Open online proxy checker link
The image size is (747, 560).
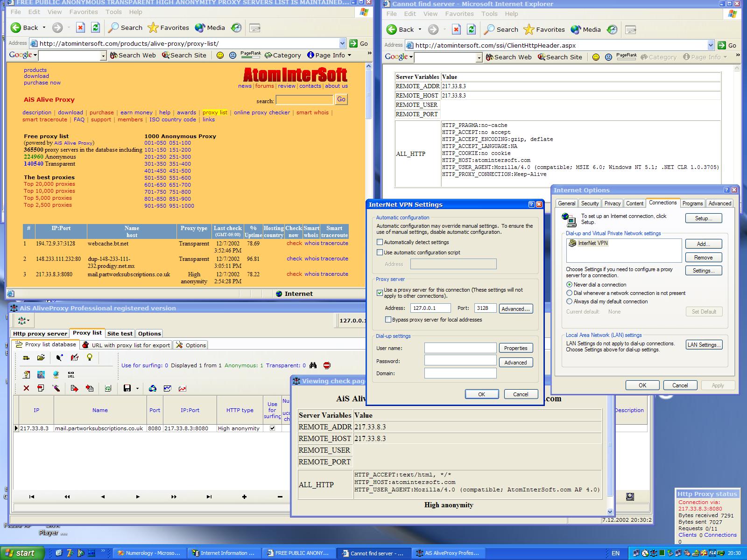[262, 112]
